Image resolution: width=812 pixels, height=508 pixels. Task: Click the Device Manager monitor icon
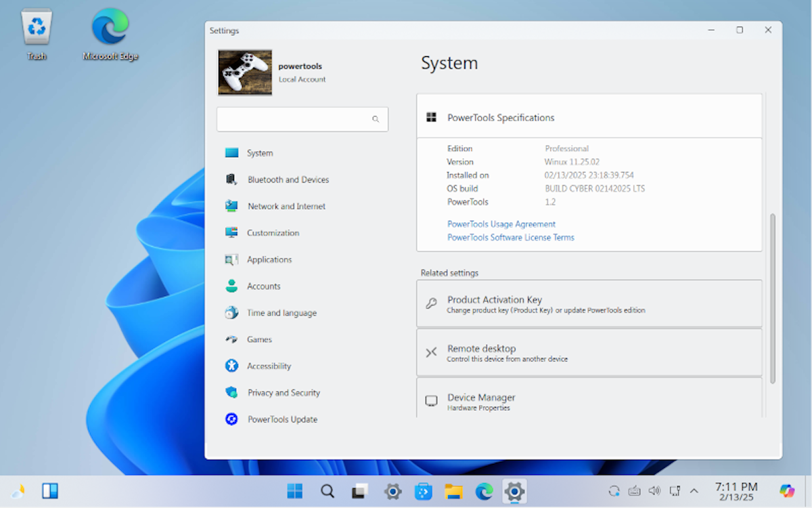(x=431, y=401)
